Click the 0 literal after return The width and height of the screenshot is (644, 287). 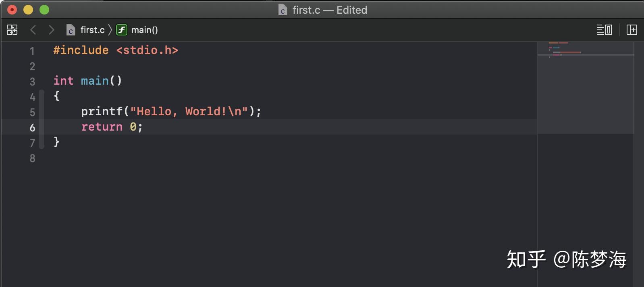tap(133, 127)
